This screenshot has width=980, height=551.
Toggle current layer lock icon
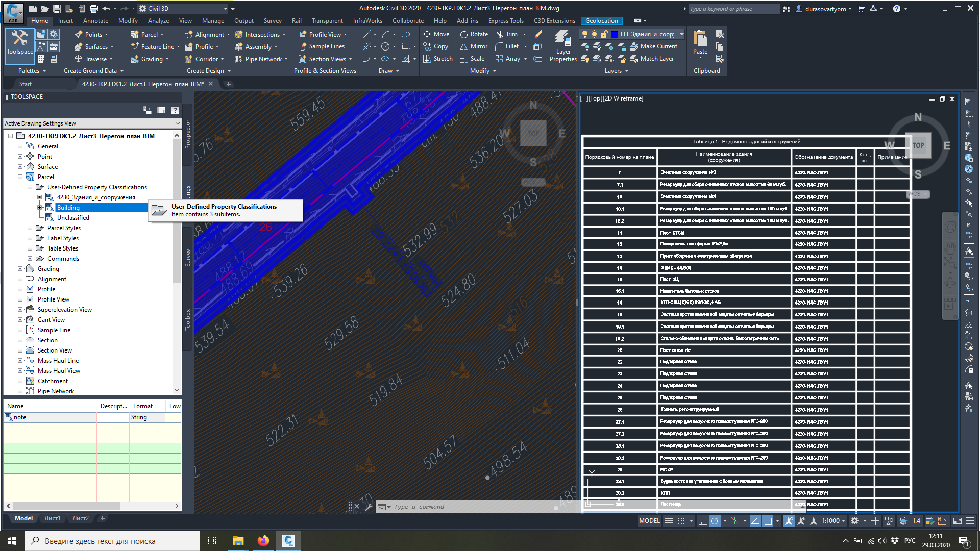604,34
